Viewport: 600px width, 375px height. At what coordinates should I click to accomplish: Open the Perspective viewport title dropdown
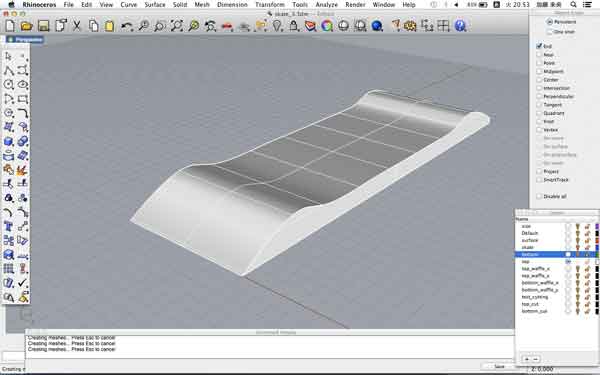(25, 39)
